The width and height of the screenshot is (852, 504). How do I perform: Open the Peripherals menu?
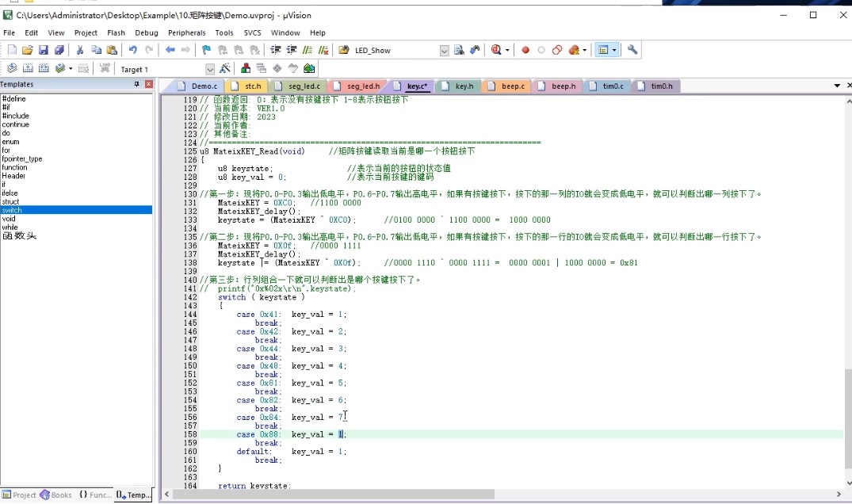pyautogui.click(x=186, y=32)
